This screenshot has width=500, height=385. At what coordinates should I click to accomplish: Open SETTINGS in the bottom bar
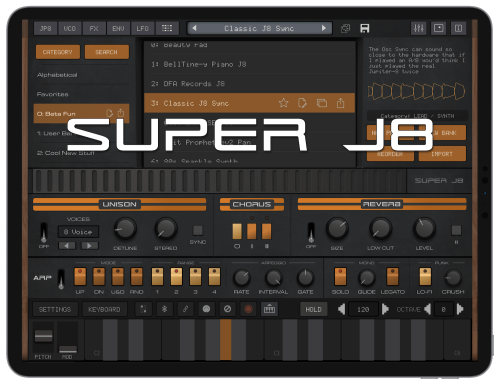click(x=55, y=309)
